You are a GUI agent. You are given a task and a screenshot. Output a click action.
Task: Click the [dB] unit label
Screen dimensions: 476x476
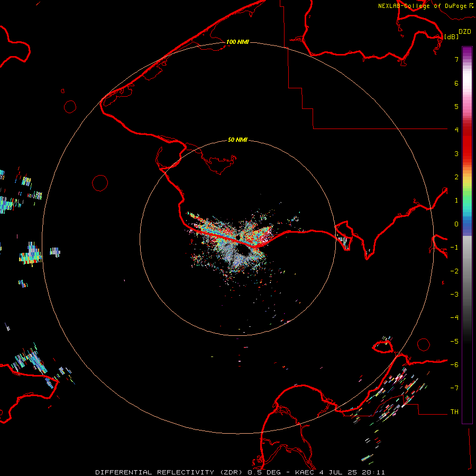451,36
